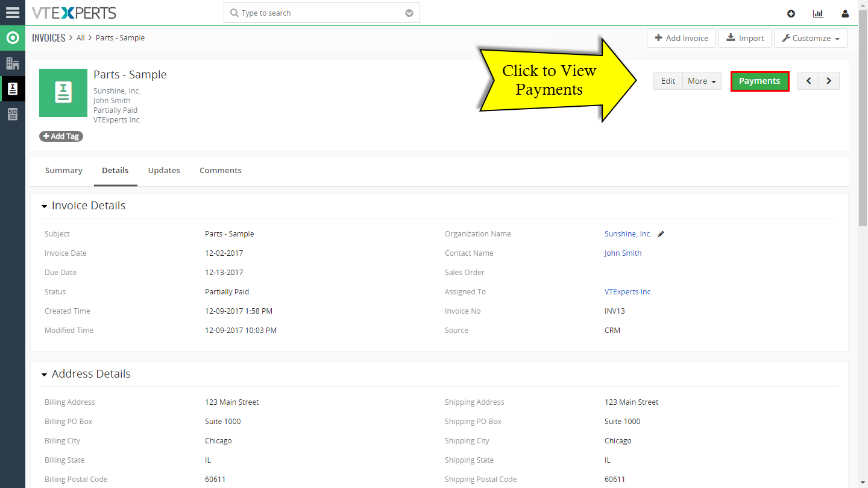The height and width of the screenshot is (488, 868).
Task: Click the Add Invoice button
Action: coord(681,38)
